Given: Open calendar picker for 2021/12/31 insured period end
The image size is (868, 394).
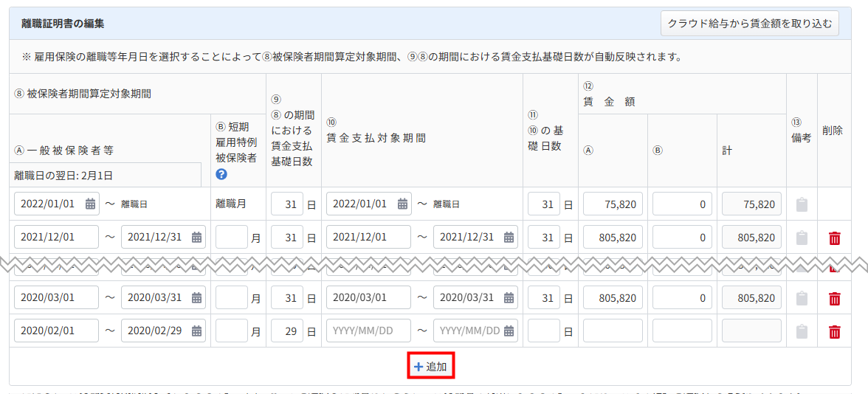Looking at the screenshot, I should [196, 238].
